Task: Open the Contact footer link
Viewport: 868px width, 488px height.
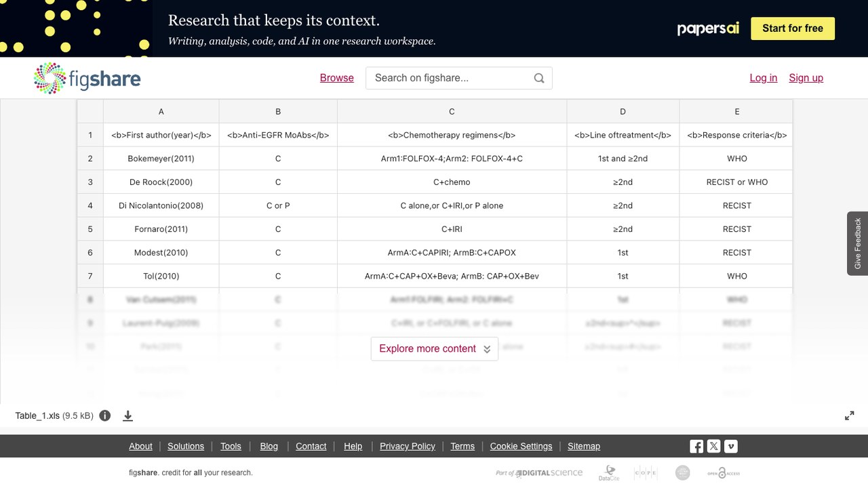Action: point(311,446)
